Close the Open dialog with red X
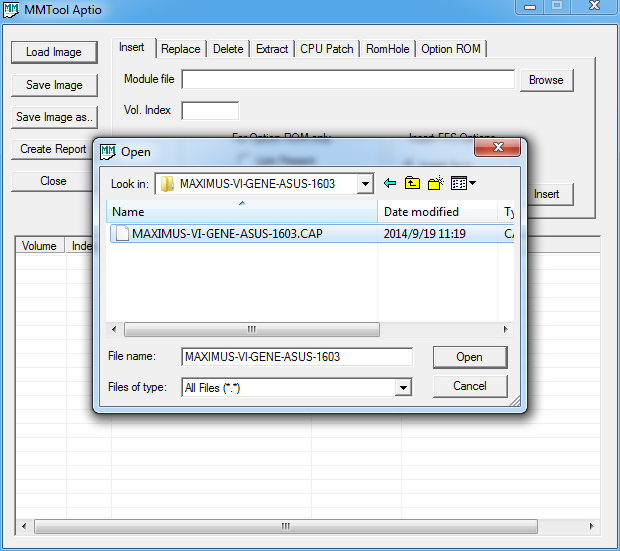Image resolution: width=620 pixels, height=551 pixels. pyautogui.click(x=498, y=147)
